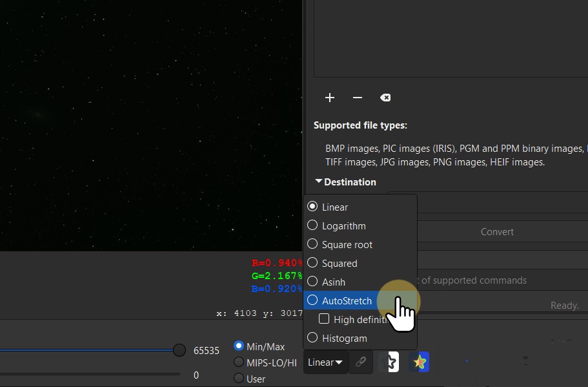Choose Logarithm display mode

click(x=343, y=225)
